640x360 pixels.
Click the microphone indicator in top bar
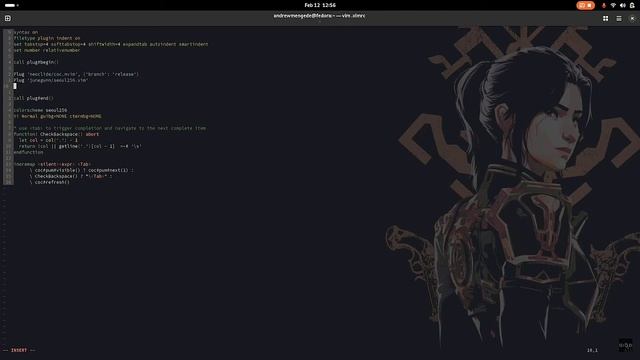[604, 5]
